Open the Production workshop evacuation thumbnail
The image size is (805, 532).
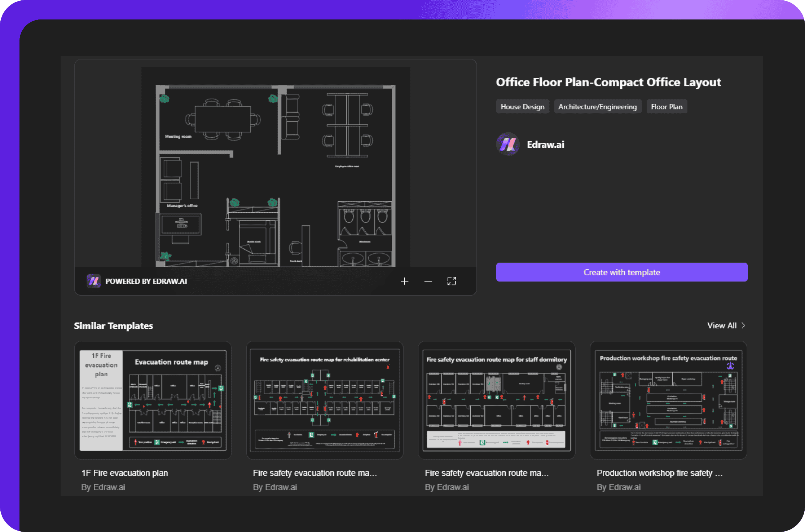point(668,400)
